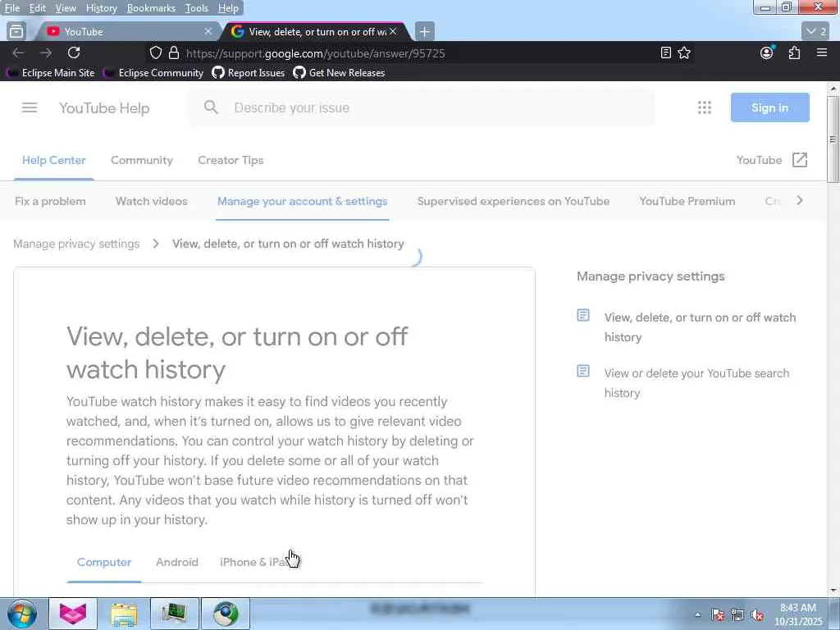
Task: Click the search magnifier icon
Action: point(211,107)
